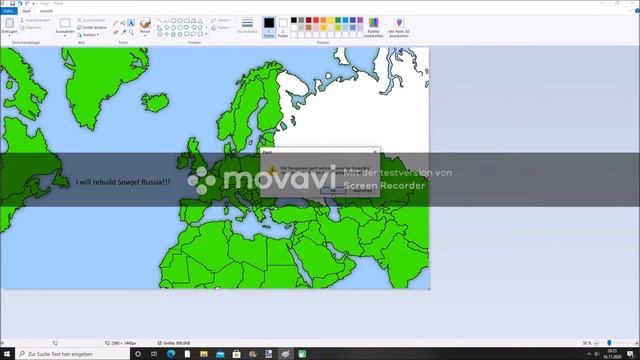Click the Auswählen selection rectangle icon
Screen dimensions: 640x360
point(65,23)
